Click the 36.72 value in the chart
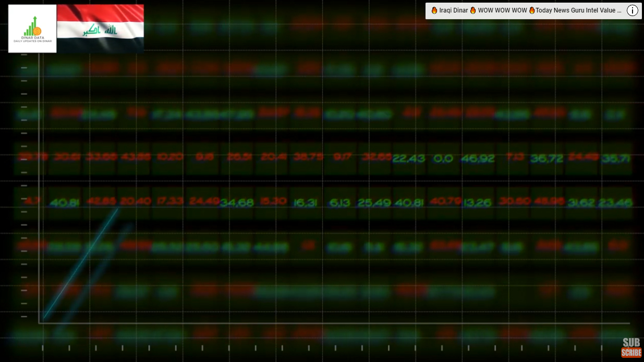 [x=547, y=158]
